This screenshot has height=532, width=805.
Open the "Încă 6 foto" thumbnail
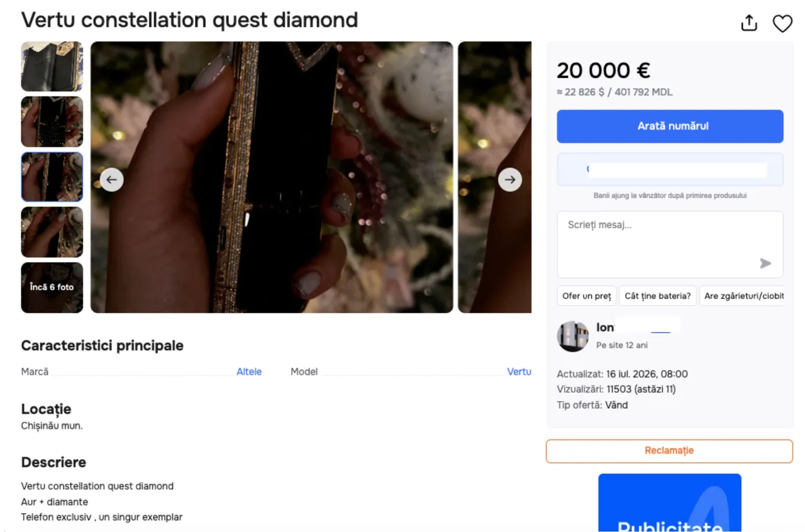52,287
